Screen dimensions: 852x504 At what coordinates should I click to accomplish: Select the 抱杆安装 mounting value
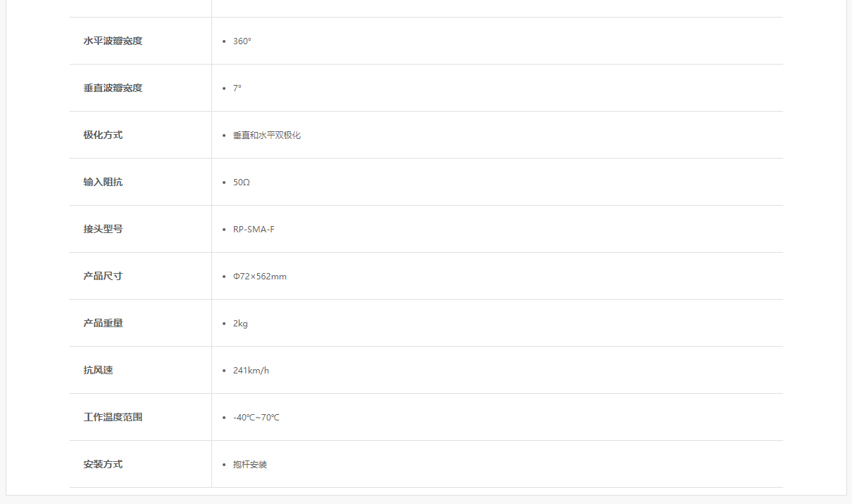(250, 464)
